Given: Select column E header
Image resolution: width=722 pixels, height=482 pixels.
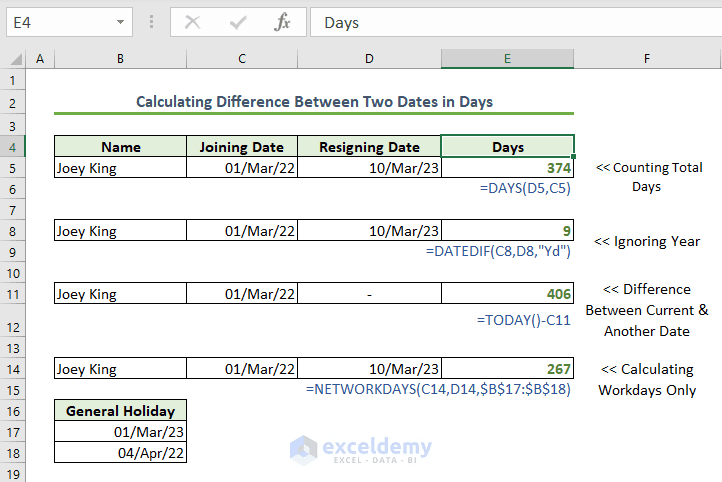Looking at the screenshot, I should pyautogui.click(x=507, y=59).
